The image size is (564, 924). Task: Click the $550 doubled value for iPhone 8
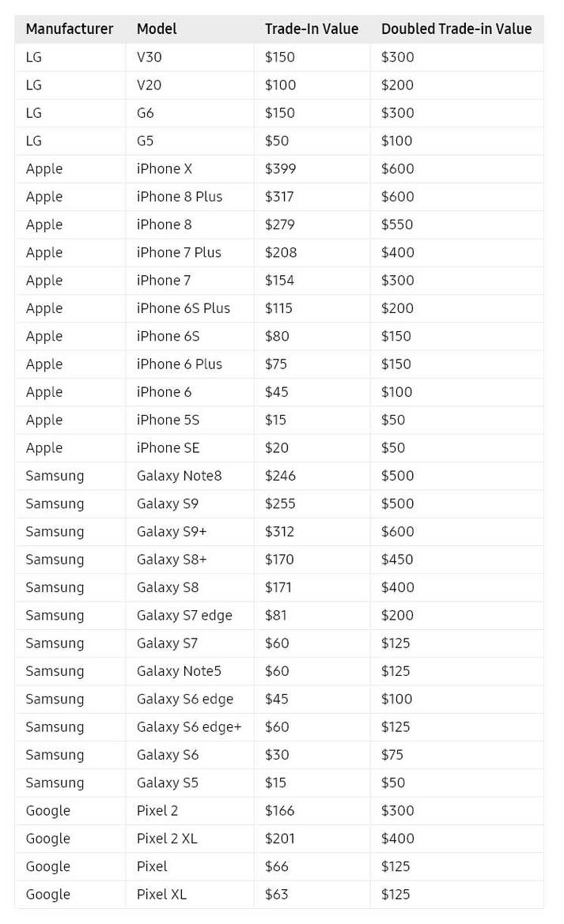(x=397, y=224)
